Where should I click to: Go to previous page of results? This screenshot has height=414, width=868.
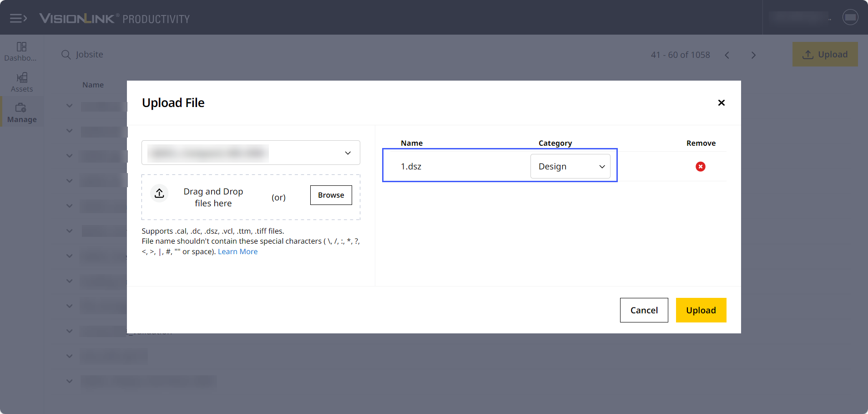pyautogui.click(x=727, y=55)
